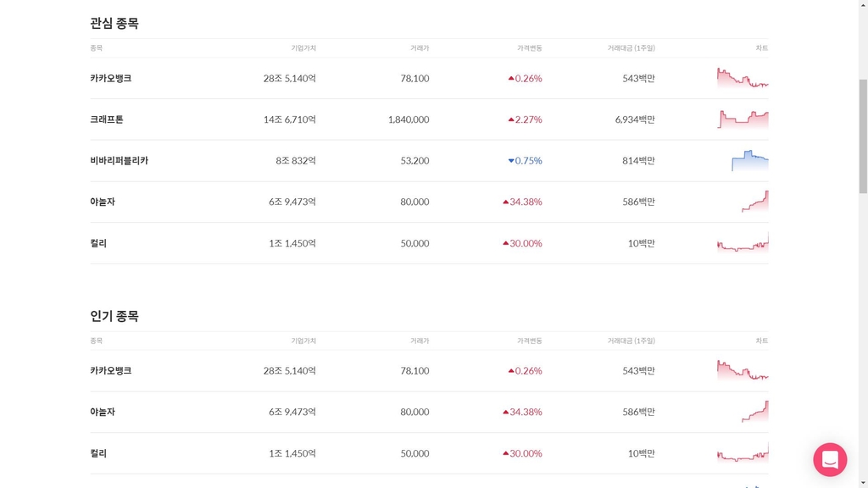The width and height of the screenshot is (868, 488).
Task: View the blue 비바리퍼블리카 chart thumbnail
Action: pyautogui.click(x=749, y=160)
